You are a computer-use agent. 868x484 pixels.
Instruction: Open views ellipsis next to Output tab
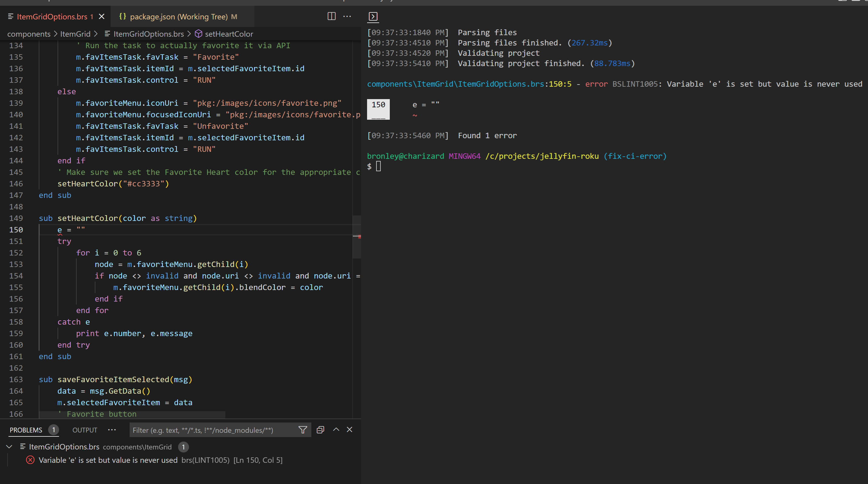(111, 430)
